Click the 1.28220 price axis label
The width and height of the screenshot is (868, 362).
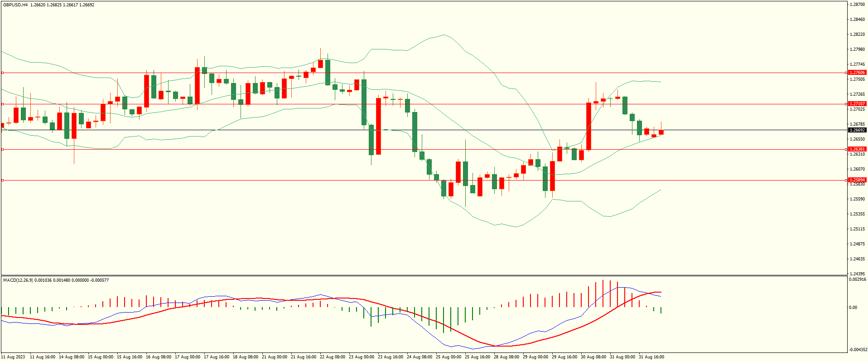858,34
